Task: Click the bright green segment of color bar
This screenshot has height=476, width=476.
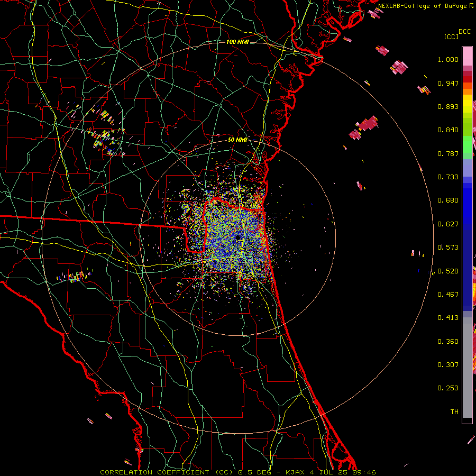Action: 467,144
